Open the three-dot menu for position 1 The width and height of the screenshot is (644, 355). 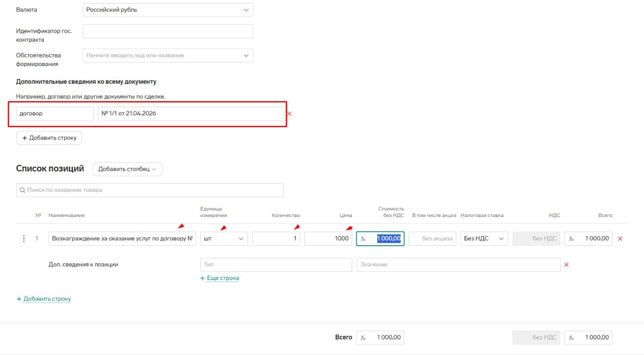24,239
